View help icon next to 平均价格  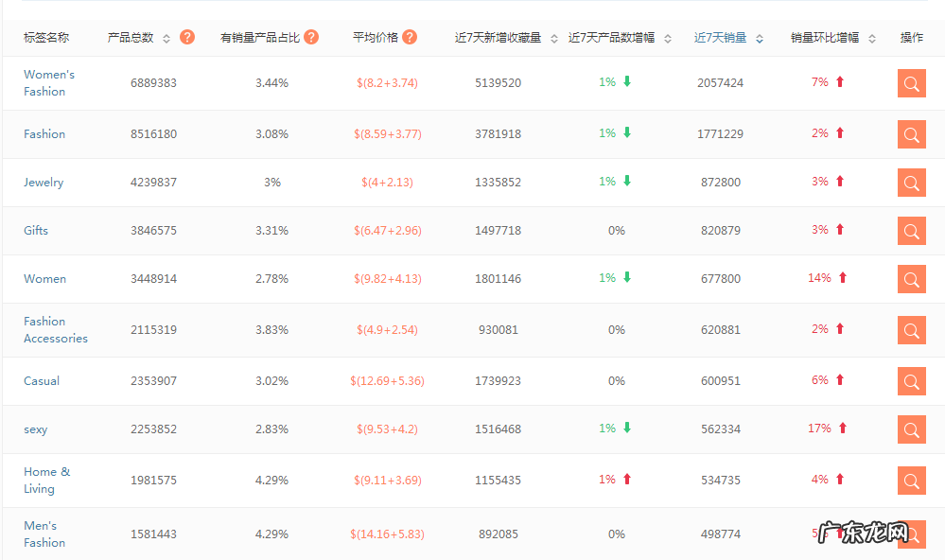coord(410,37)
